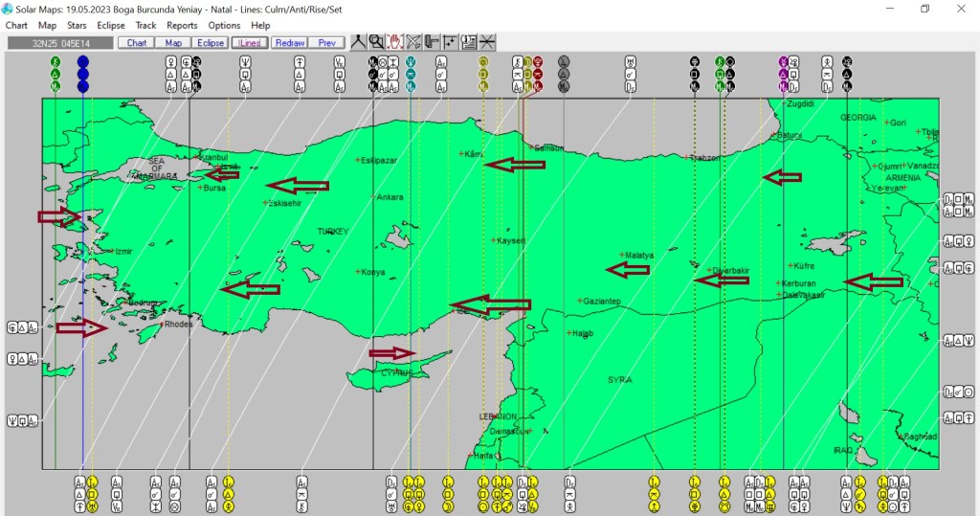This screenshot has width=980, height=516.
Task: Click the airplane icon in the toolbar
Action: click(x=413, y=42)
